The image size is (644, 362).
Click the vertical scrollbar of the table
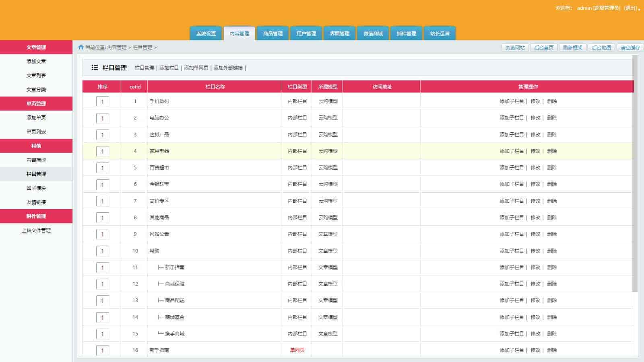635,173
